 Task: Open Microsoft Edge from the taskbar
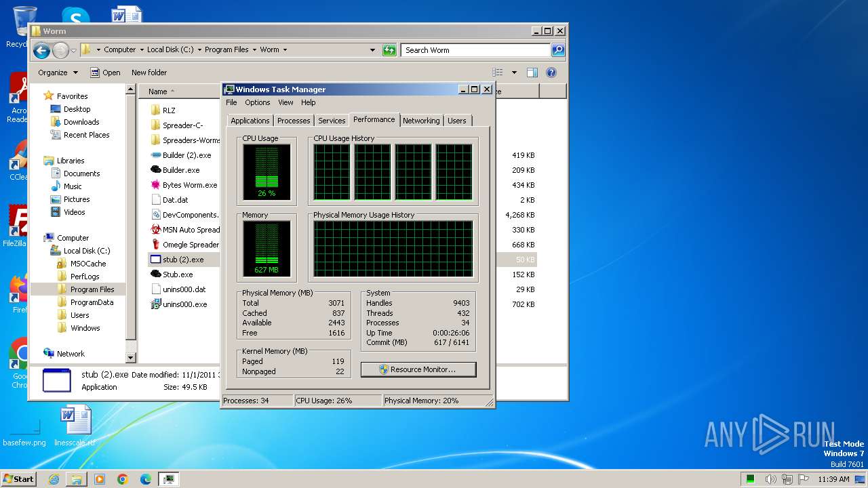pos(146,479)
